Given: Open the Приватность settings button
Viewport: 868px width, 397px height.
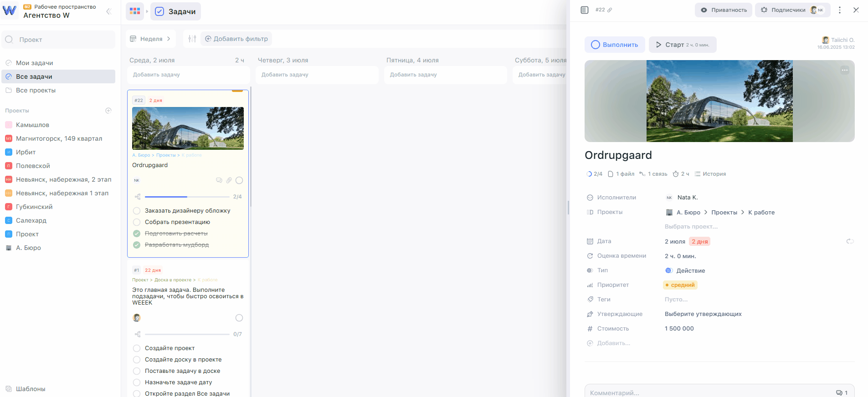Looking at the screenshot, I should pos(724,10).
